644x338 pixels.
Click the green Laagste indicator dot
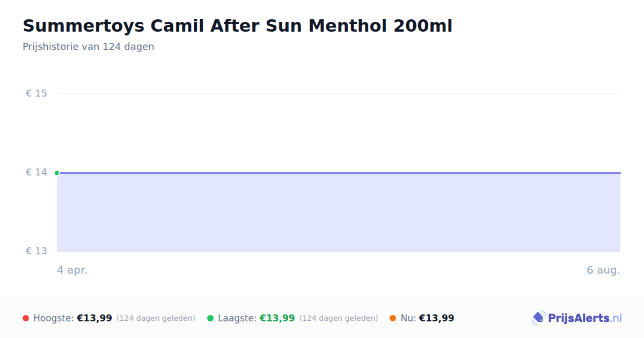(x=210, y=318)
